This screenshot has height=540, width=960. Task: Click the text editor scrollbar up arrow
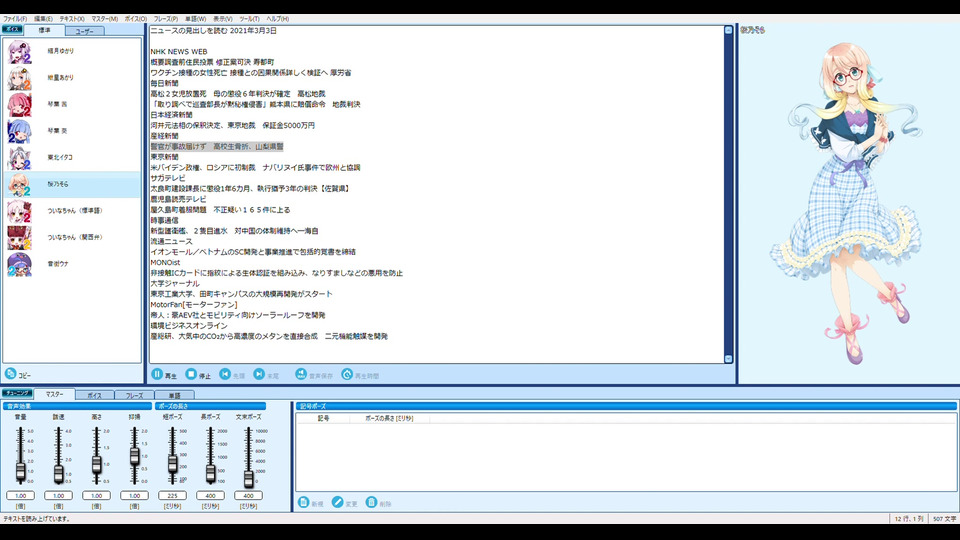tap(729, 30)
